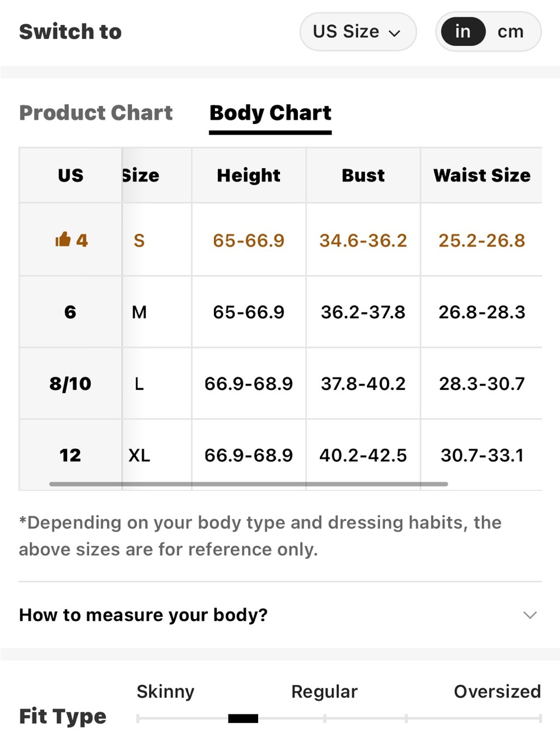Open the US Size dropdown
This screenshot has width=560, height=747.
point(358,32)
